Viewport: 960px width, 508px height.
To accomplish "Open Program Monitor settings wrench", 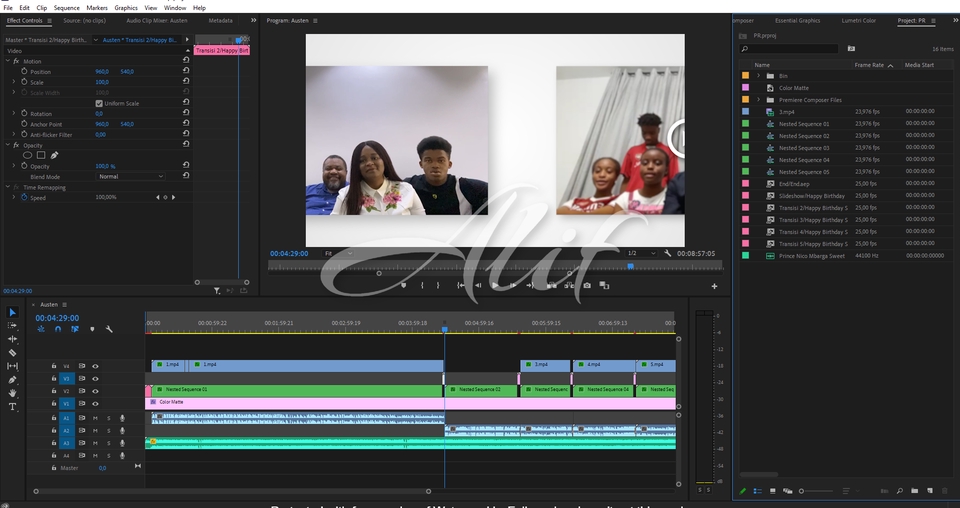I will pyautogui.click(x=667, y=253).
